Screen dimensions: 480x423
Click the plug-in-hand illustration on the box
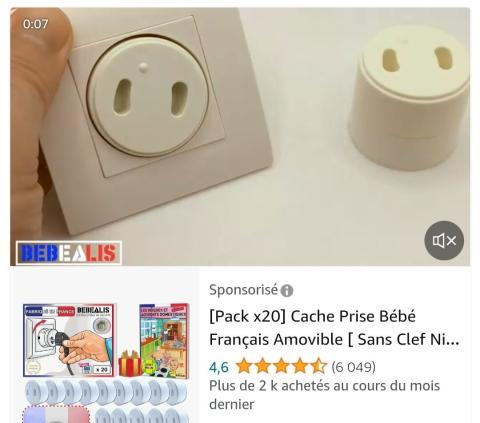(x=83, y=348)
